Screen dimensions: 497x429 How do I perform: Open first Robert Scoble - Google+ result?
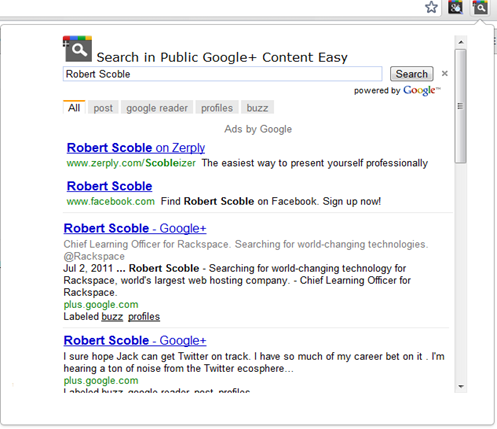135,228
